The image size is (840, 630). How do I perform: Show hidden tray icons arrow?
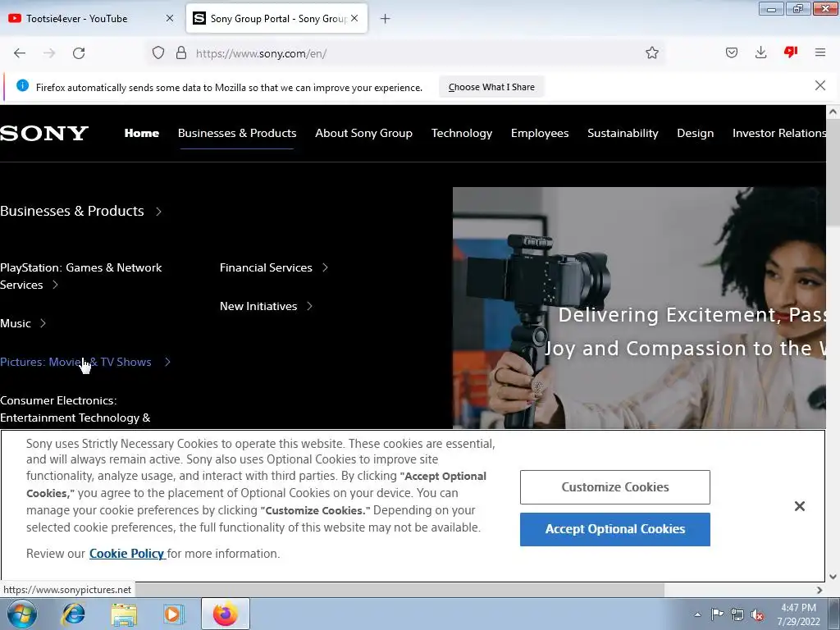[697, 614]
